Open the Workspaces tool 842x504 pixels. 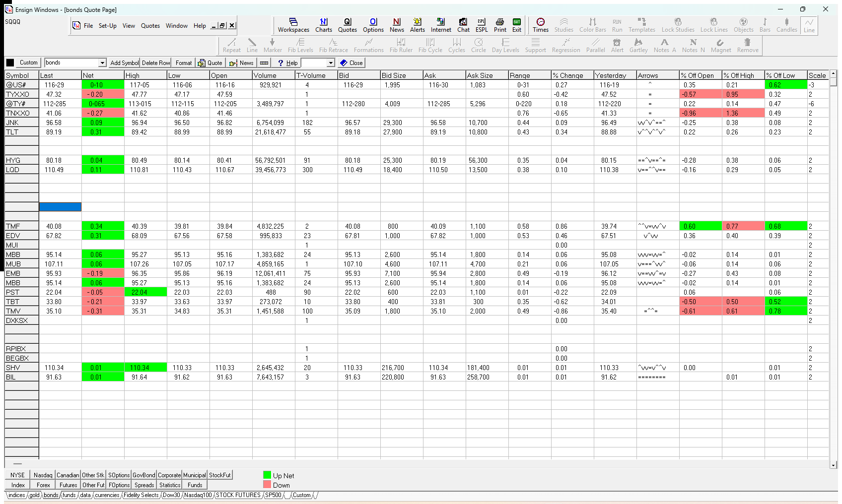[x=293, y=25]
